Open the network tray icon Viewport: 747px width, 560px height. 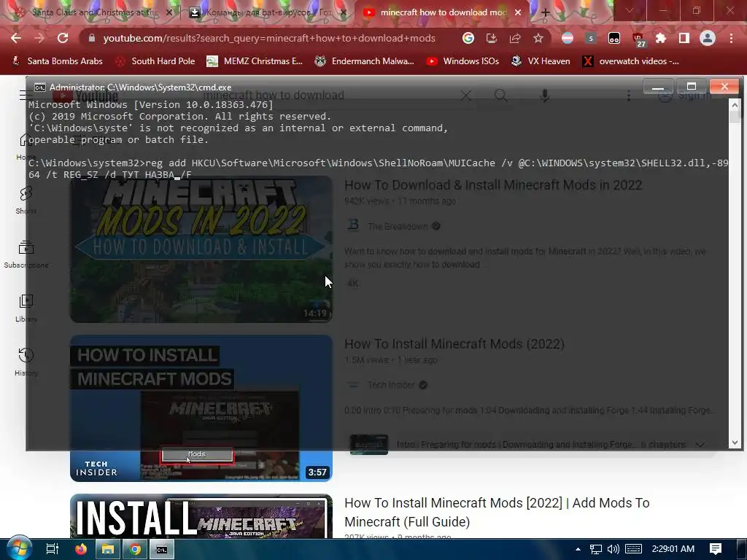595,549
